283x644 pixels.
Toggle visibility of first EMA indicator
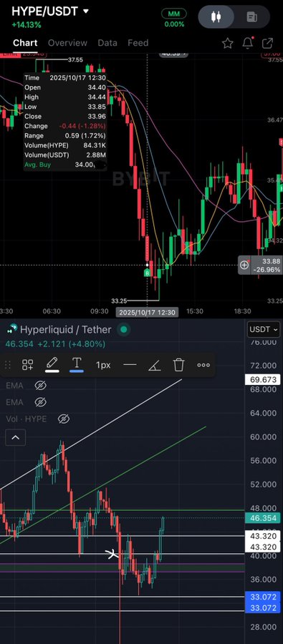click(40, 385)
